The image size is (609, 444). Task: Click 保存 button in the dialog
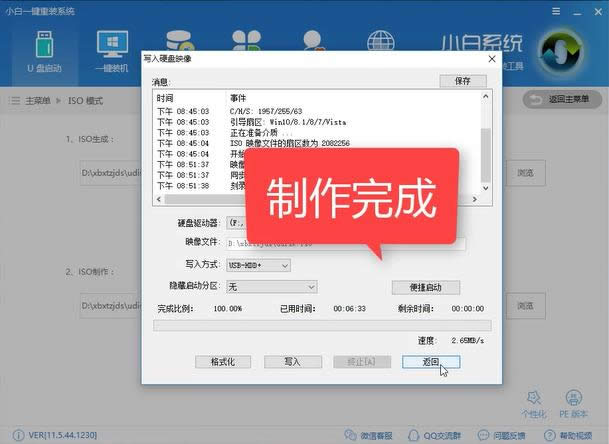[x=463, y=81]
